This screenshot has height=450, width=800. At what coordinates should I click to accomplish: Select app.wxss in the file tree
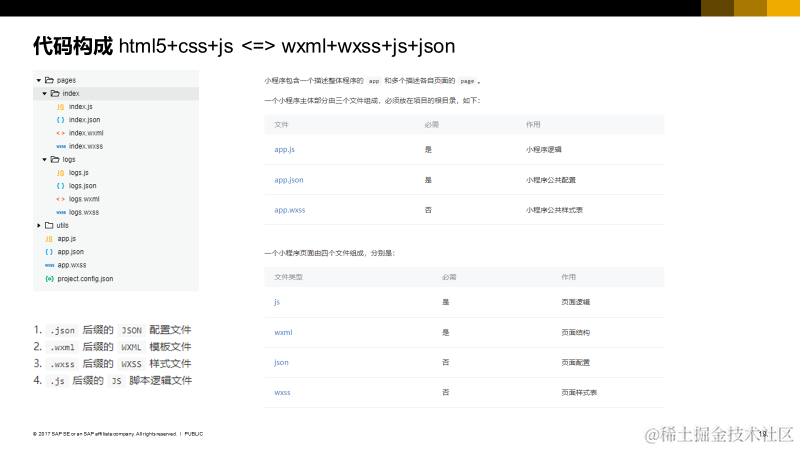pos(72,265)
